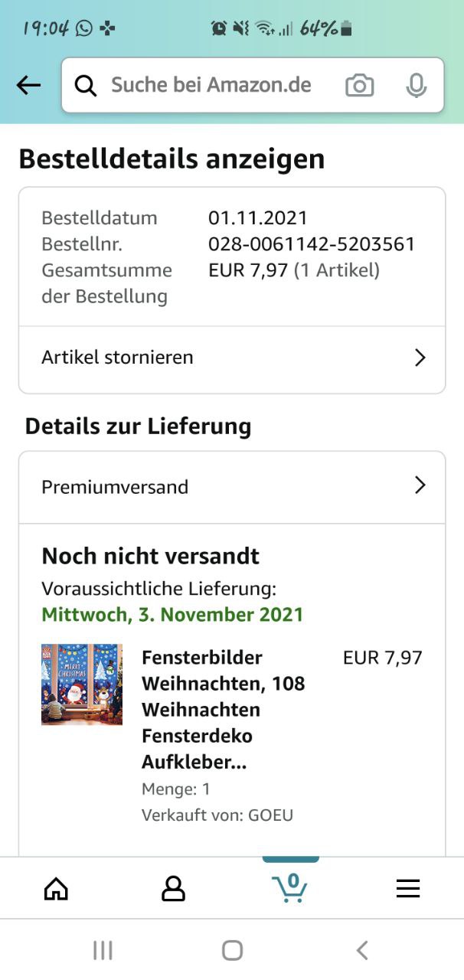The width and height of the screenshot is (464, 980).
Task: Open the Artikel stornieren row
Action: coord(232,358)
